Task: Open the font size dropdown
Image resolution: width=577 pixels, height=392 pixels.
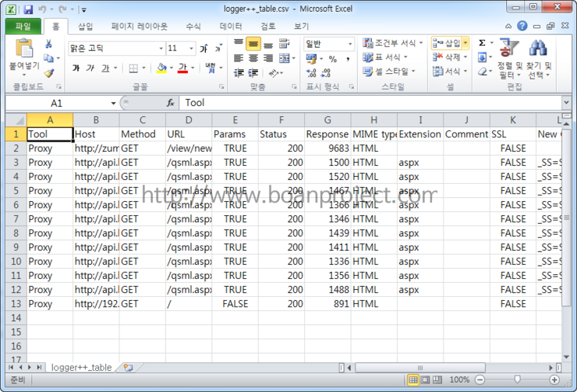Action: pos(191,48)
